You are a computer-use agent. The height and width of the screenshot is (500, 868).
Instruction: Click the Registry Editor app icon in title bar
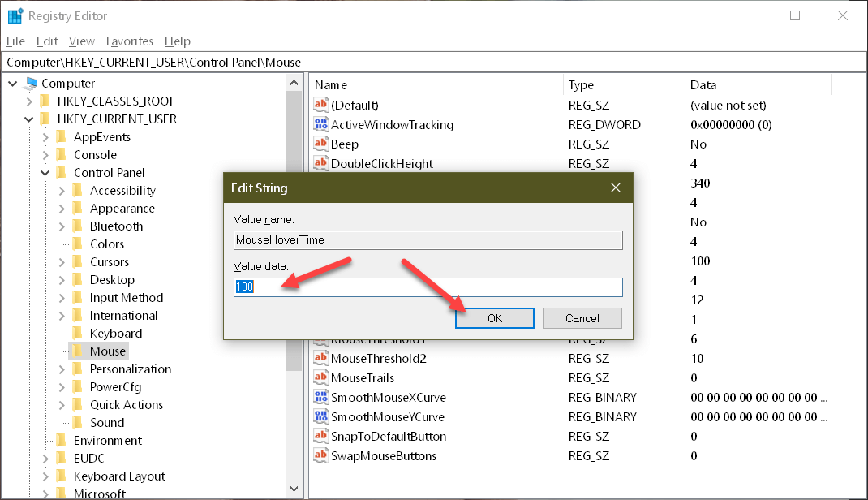[15, 16]
